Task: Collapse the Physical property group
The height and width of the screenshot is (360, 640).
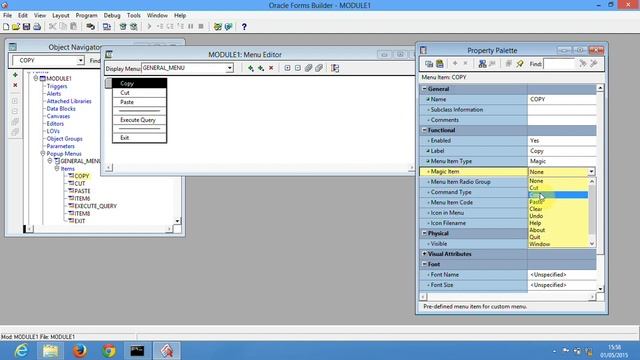Action: click(424, 233)
